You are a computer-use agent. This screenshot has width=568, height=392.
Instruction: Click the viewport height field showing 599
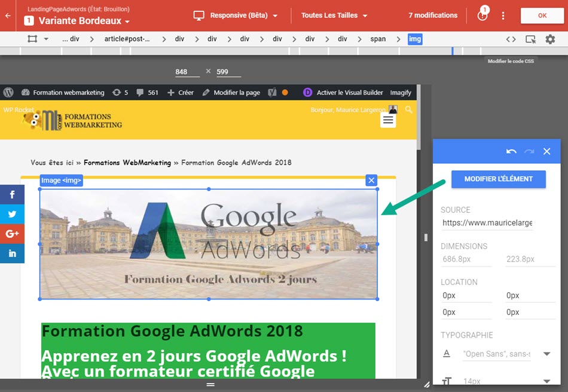click(228, 72)
